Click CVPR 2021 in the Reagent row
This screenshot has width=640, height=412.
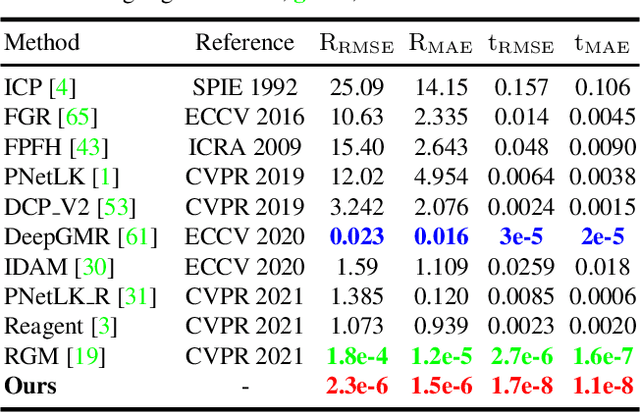(x=245, y=326)
